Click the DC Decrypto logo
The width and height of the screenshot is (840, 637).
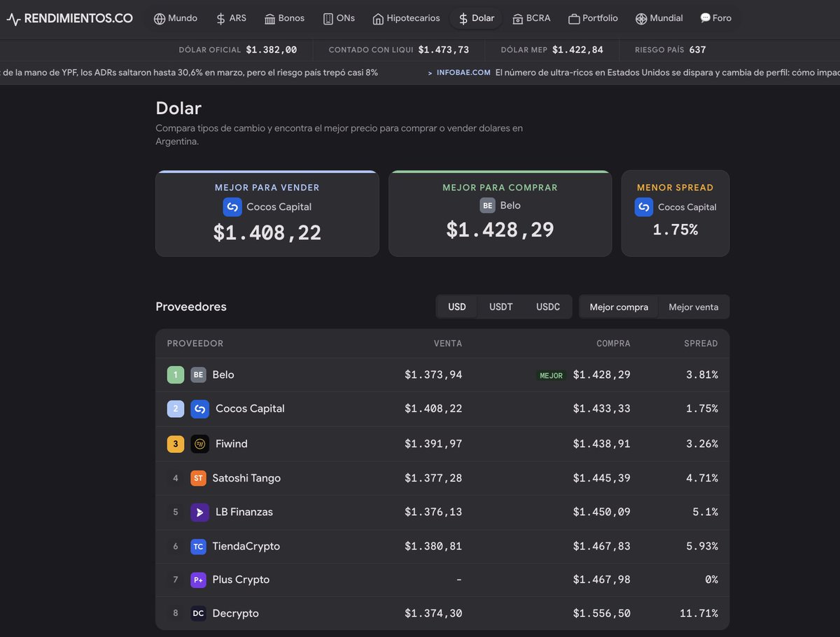pos(198,613)
